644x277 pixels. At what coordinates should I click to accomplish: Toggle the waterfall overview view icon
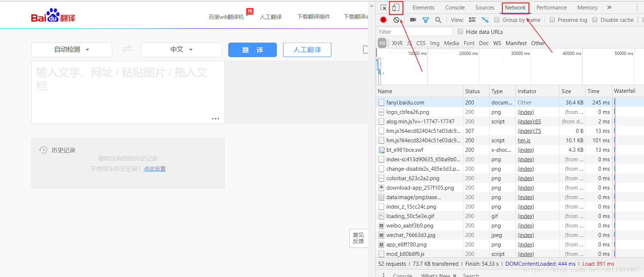[485, 20]
